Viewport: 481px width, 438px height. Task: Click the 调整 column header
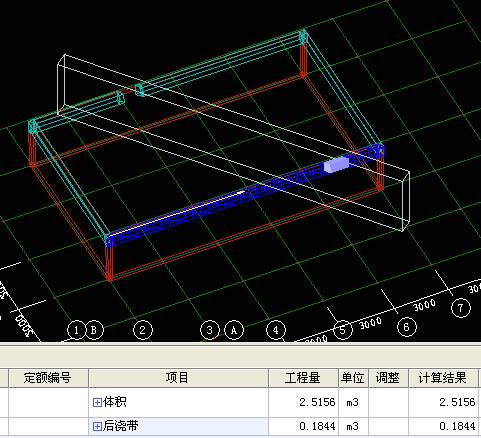pos(388,378)
